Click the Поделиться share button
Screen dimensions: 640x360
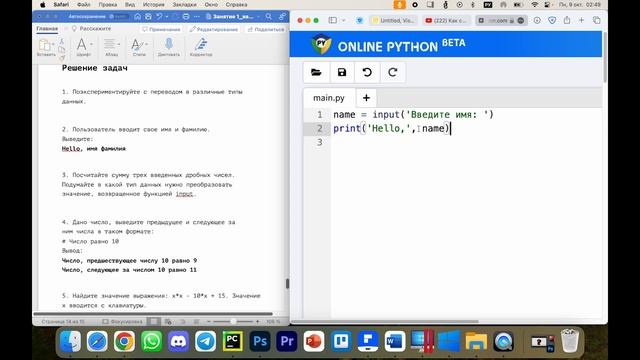pos(266,29)
